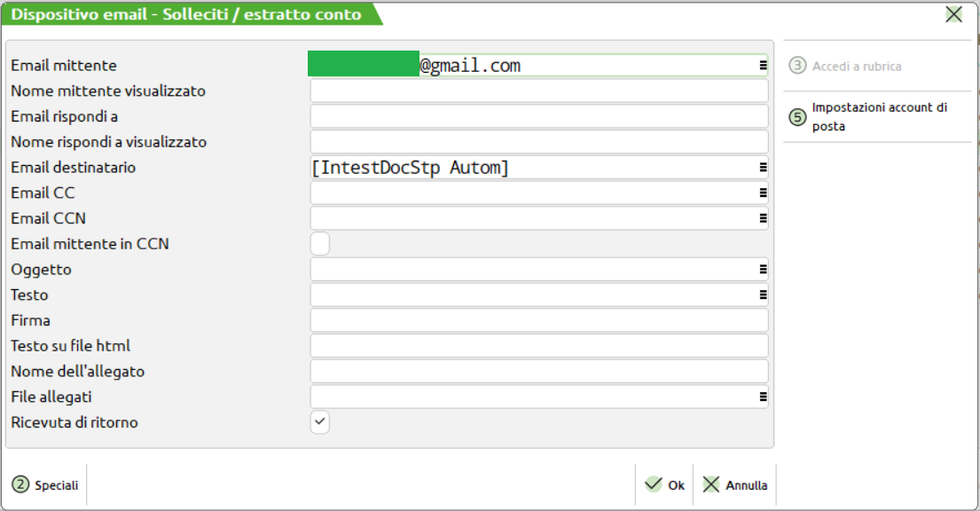Click the Nome mittente visualizzato field
The image size is (980, 511).
pos(538,91)
